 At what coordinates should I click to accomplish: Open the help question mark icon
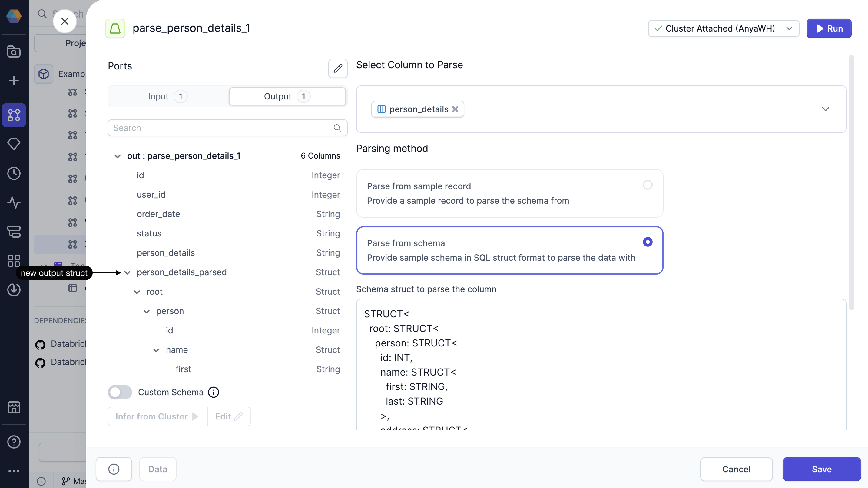pyautogui.click(x=14, y=441)
